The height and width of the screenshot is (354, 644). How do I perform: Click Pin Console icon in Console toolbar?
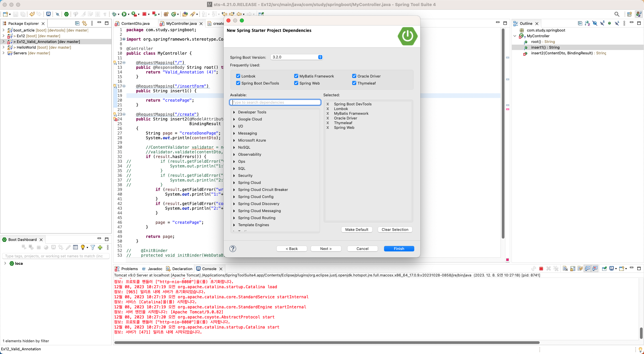click(604, 269)
